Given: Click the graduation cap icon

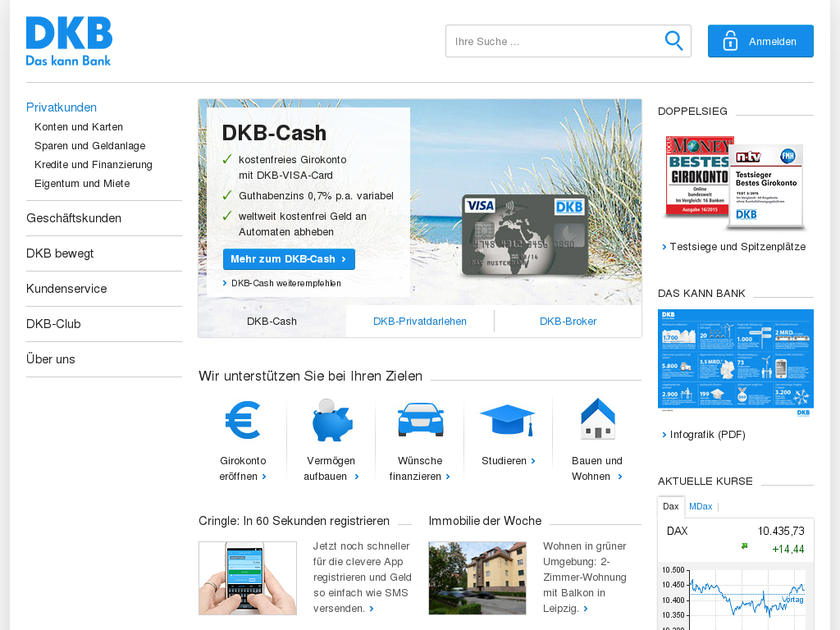Looking at the screenshot, I should click(x=508, y=420).
